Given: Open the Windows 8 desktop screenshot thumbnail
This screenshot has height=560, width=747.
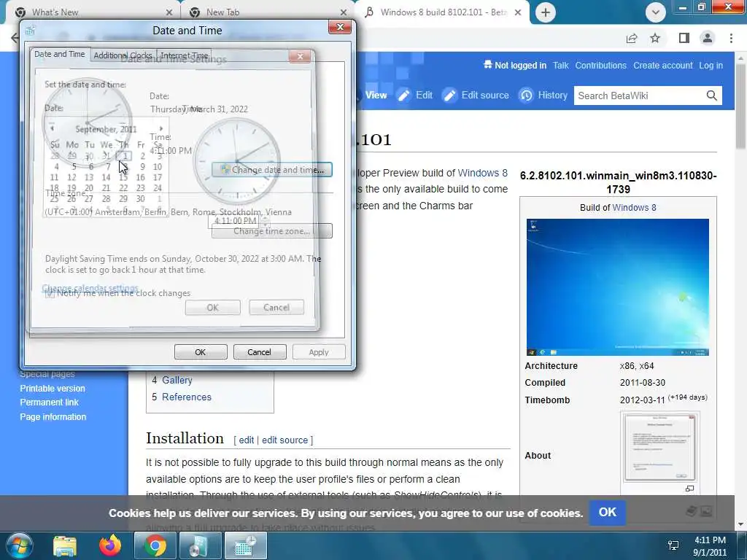Looking at the screenshot, I should click(617, 287).
